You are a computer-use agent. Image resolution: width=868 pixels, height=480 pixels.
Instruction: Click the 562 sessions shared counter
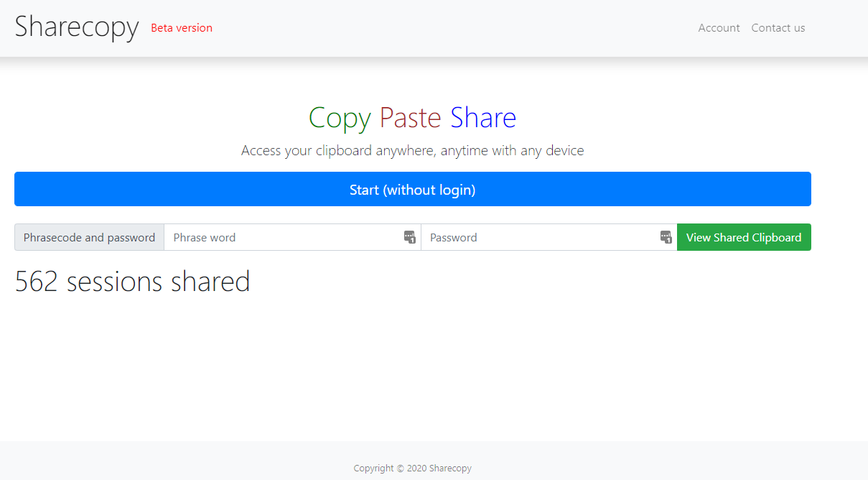pyautogui.click(x=132, y=281)
